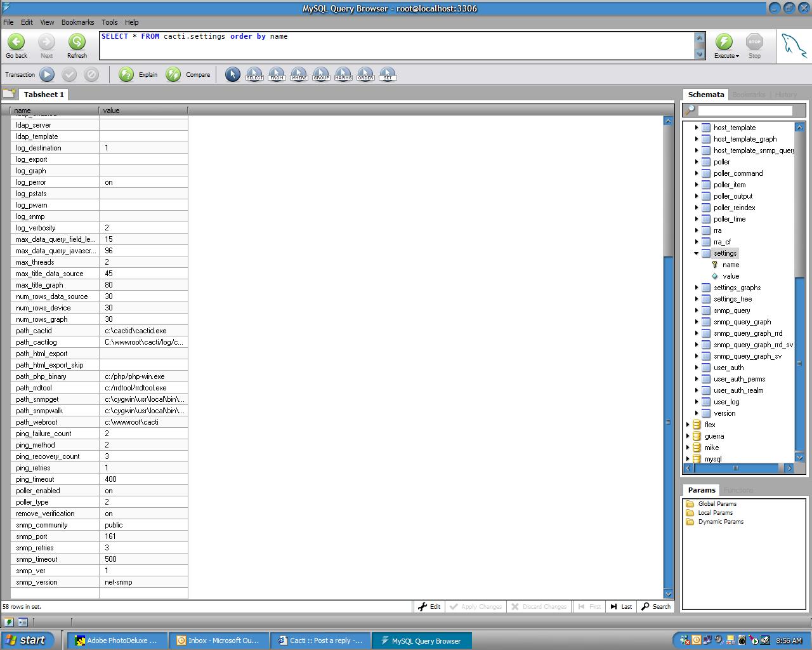Click the Go back arrow icon
The width and height of the screenshot is (812, 650).
pyautogui.click(x=16, y=42)
